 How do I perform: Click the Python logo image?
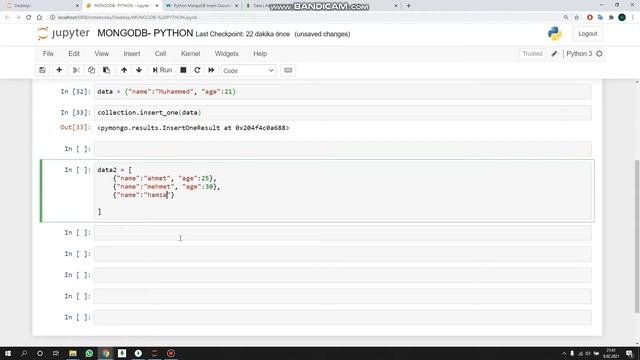point(554,33)
